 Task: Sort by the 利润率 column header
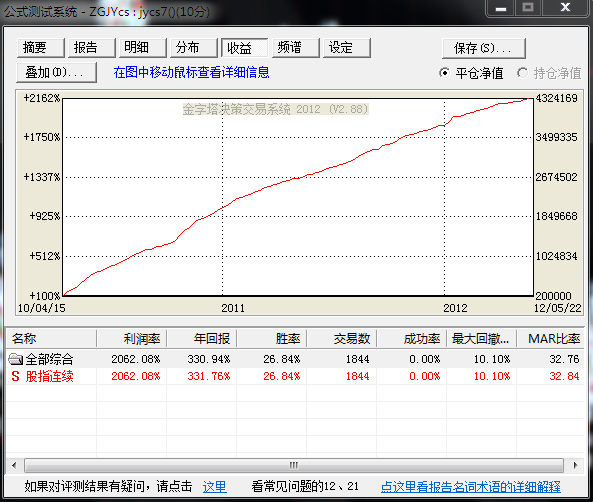131,339
